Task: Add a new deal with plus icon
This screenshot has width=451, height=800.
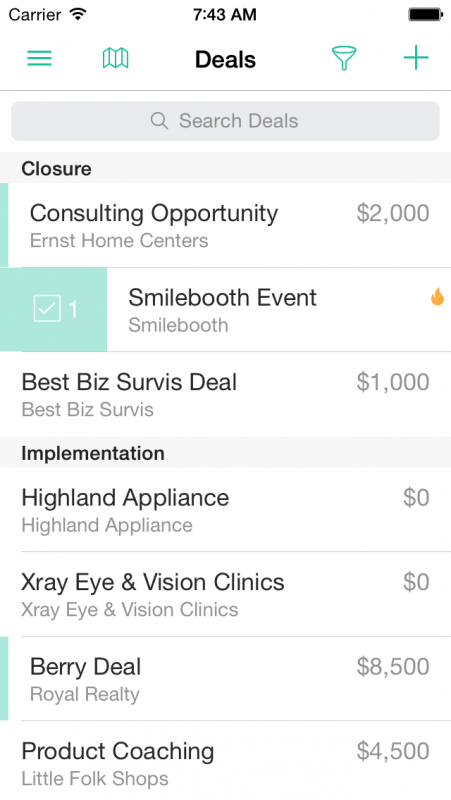Action: (x=416, y=58)
